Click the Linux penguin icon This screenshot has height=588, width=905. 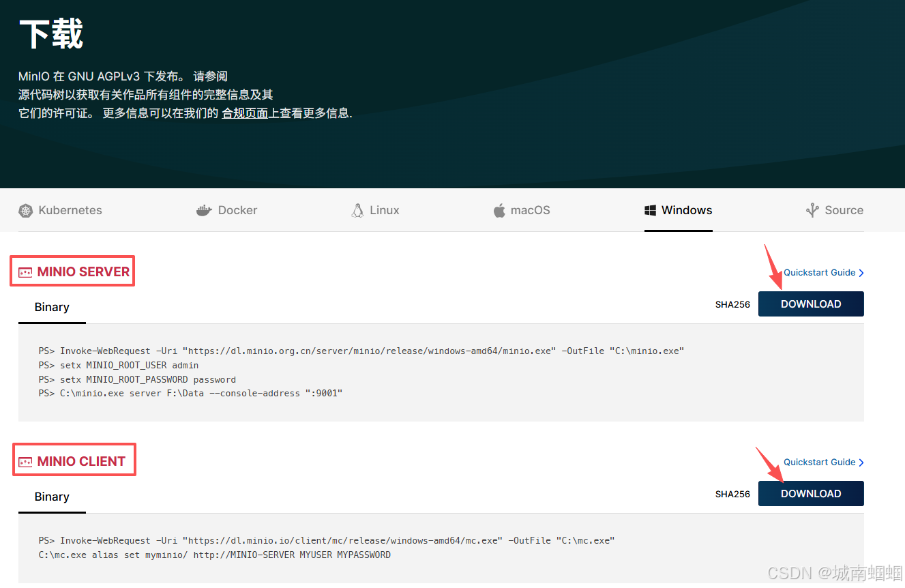tap(357, 211)
